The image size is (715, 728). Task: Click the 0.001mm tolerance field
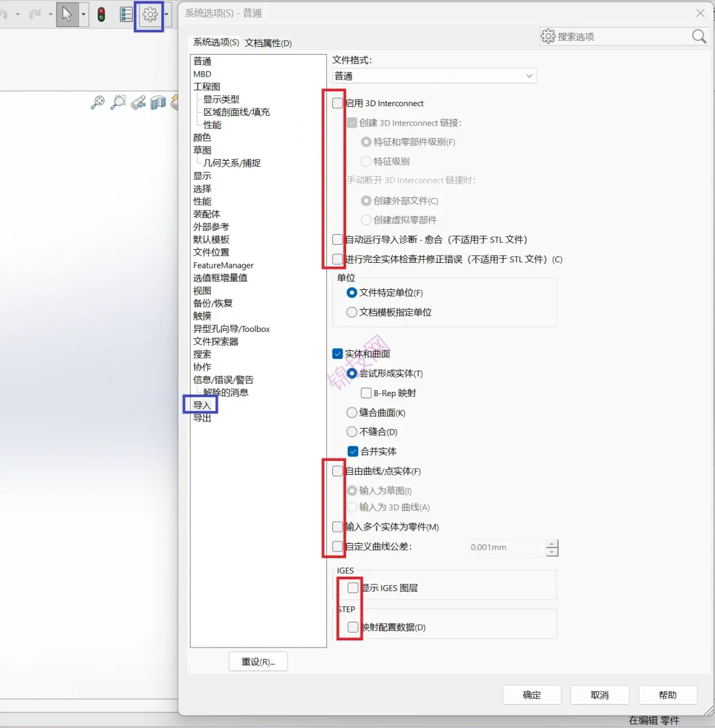[x=506, y=547]
